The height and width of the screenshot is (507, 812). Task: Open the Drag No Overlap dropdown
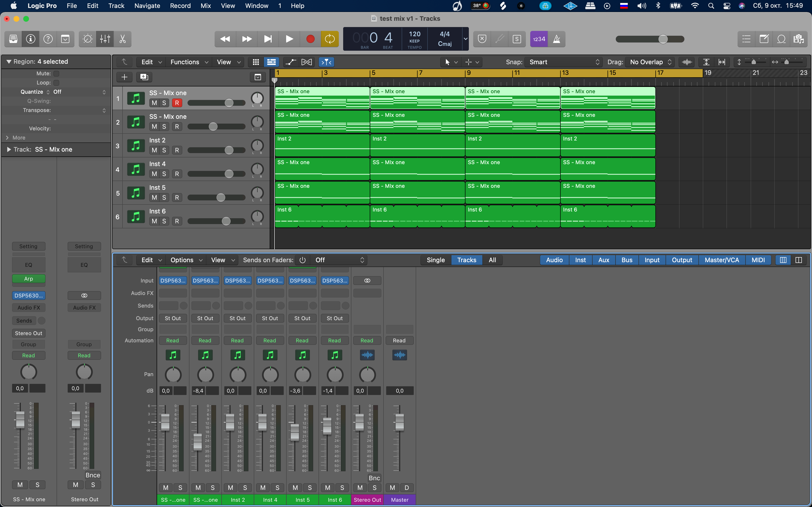click(650, 62)
